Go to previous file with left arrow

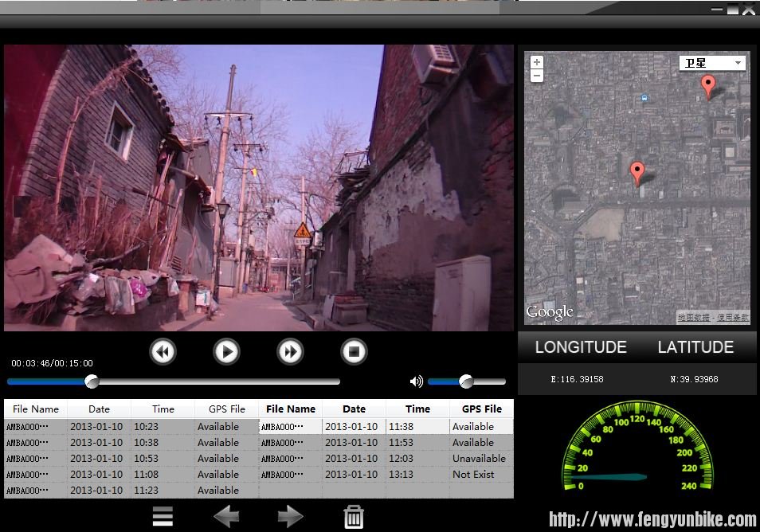[x=226, y=516]
